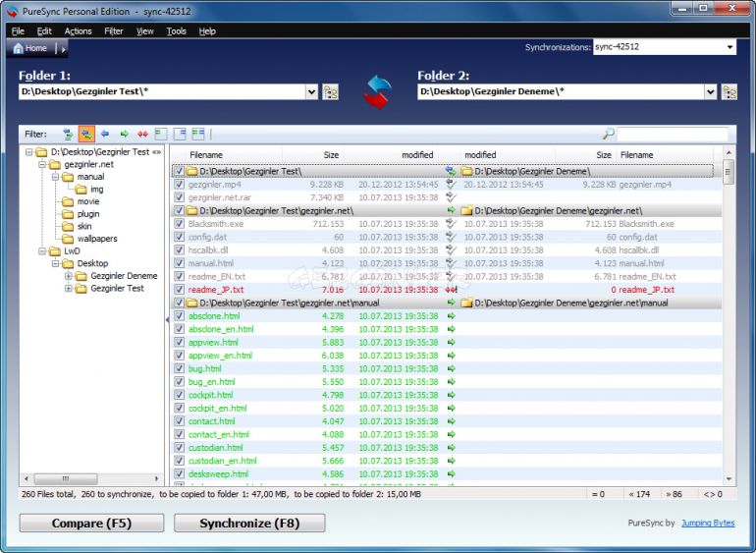Image resolution: width=756 pixels, height=553 pixels.
Task: Open the Actions menu
Action: click(79, 31)
